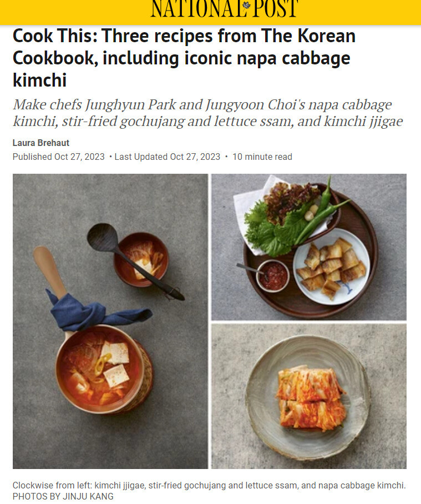Screen dimensions: 421x504
Task: Open the National Post homepage logo
Action: pos(225,8)
